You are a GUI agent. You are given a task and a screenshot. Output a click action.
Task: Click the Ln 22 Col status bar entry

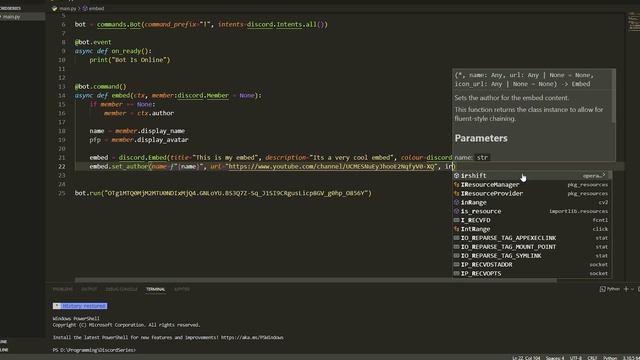point(526,358)
